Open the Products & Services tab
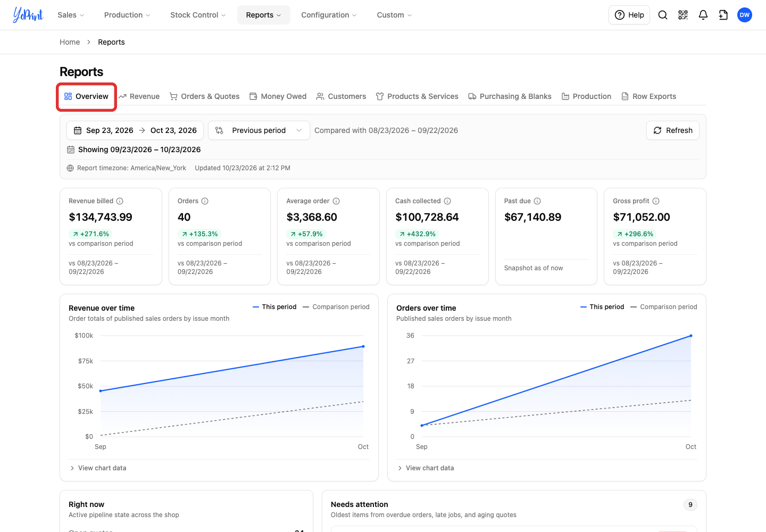Viewport: 766px width, 532px height. [x=417, y=96]
